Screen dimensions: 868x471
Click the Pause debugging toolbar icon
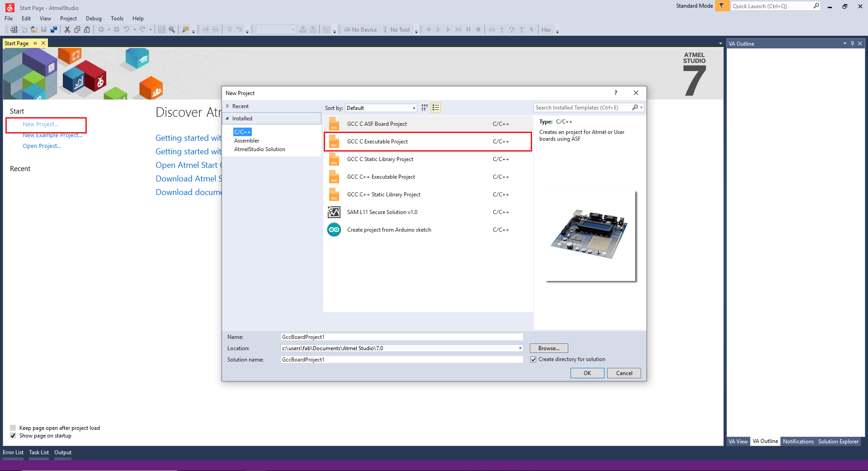coord(468,30)
